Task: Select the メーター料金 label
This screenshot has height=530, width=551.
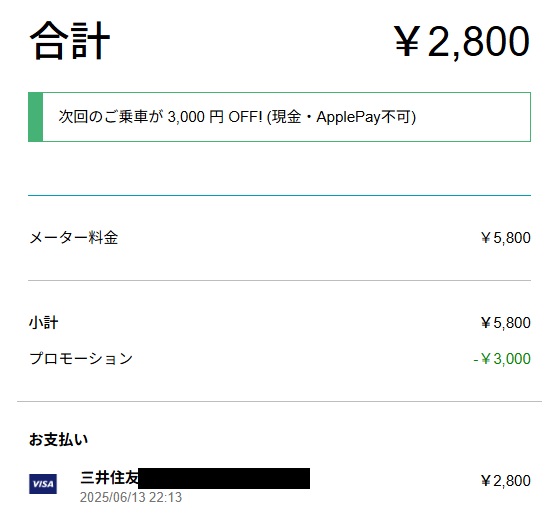Action: click(x=74, y=238)
